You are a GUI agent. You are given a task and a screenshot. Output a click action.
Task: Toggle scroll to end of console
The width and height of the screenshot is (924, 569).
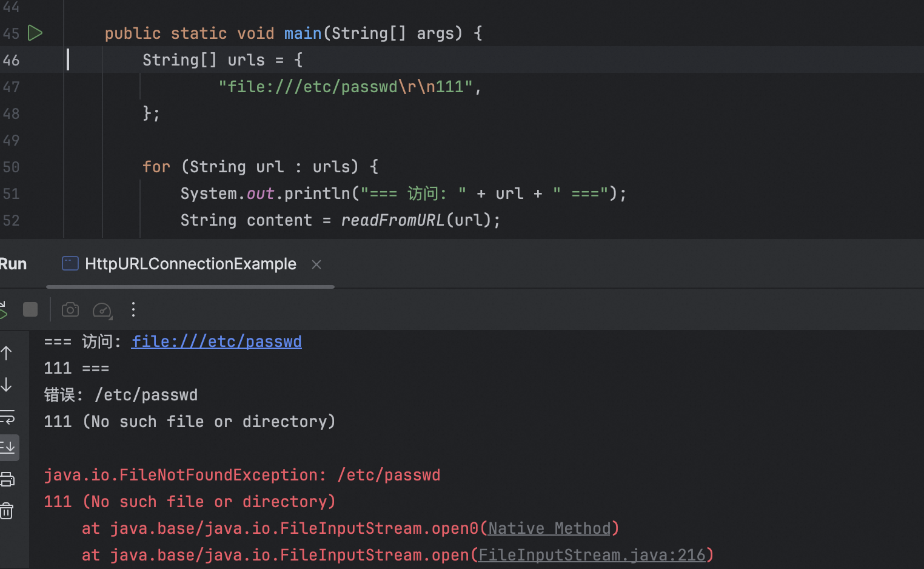click(x=8, y=448)
